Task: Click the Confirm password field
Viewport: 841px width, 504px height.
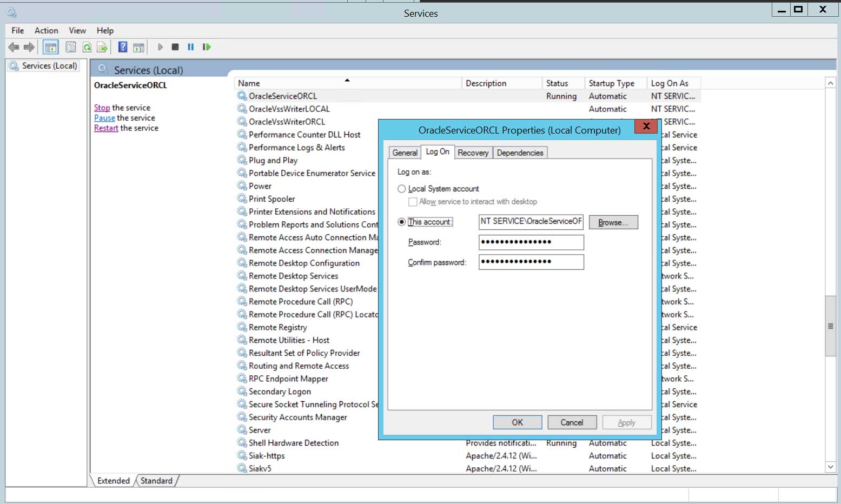Action: [531, 262]
